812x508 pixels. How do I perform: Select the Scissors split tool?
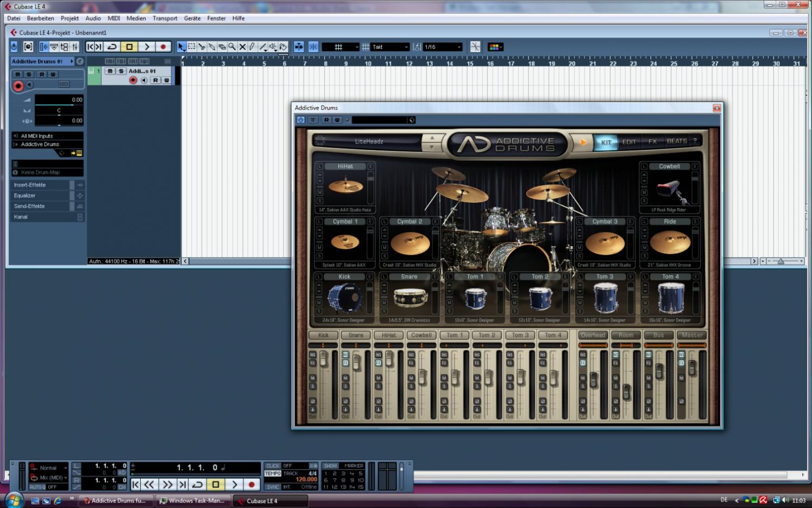tap(202, 47)
